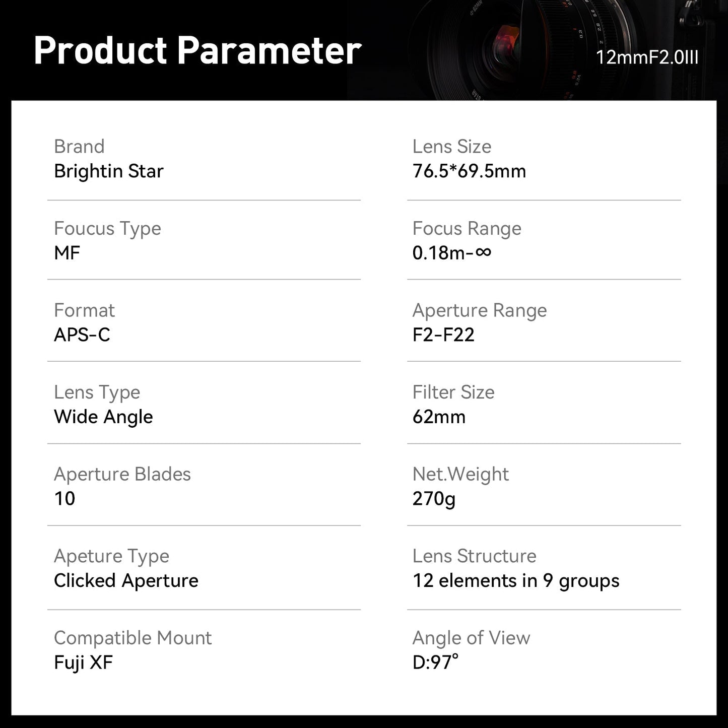Select the 12 elements in 9 groups text
This screenshot has width=728, height=728.
(x=516, y=581)
